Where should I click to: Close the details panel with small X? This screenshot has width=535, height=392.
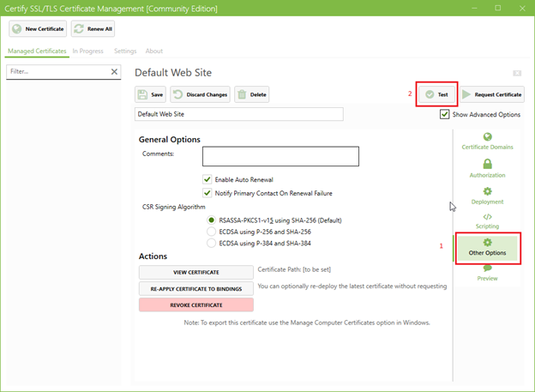point(517,73)
